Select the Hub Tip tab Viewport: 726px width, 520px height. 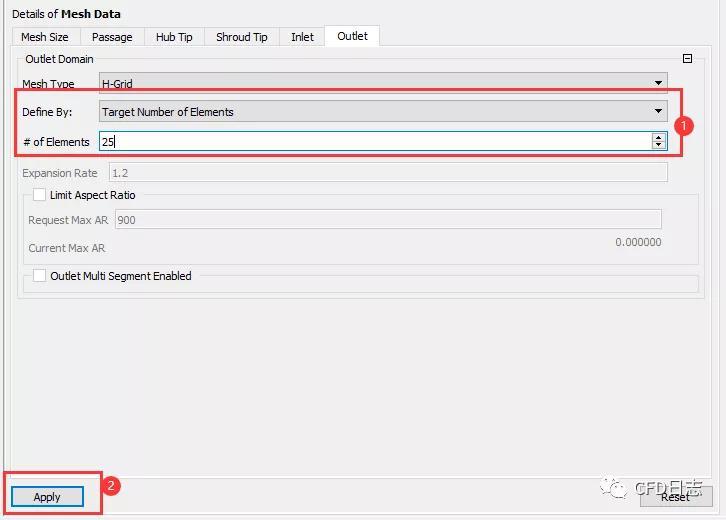click(174, 37)
